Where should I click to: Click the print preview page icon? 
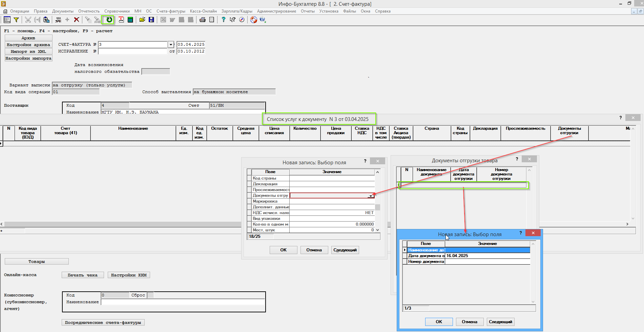212,20
